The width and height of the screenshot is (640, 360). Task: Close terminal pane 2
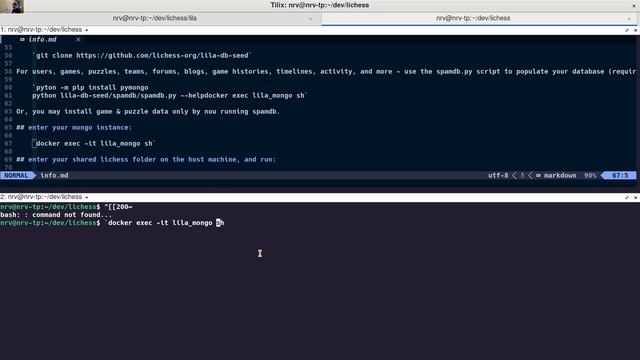[x=635, y=198]
